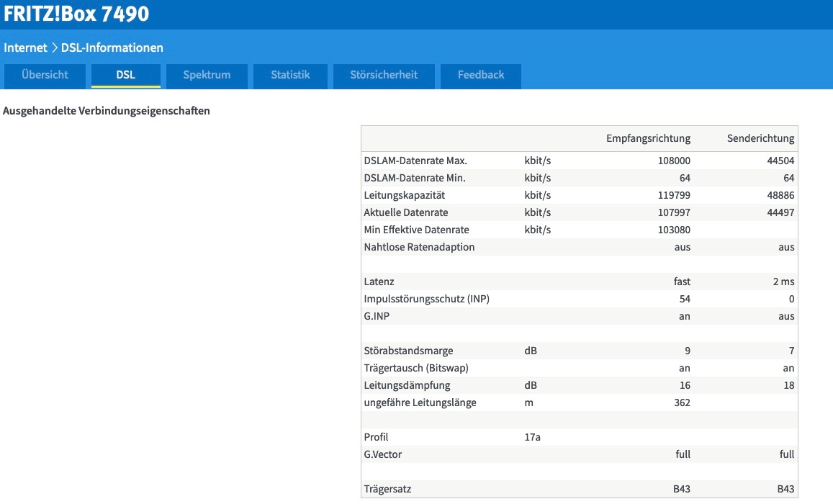Click the Aktuelle Datenrate receive value 107997
The width and height of the screenshot is (833, 504).
point(674,212)
